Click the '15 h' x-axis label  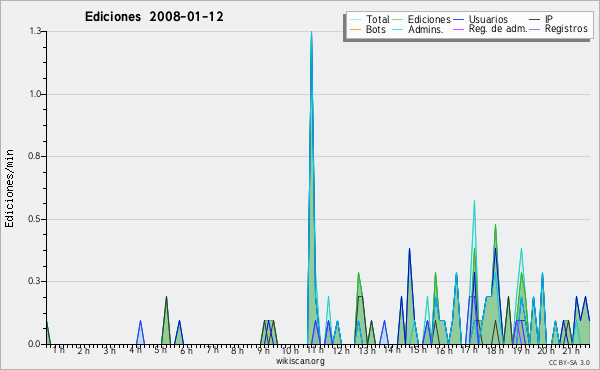(418, 350)
